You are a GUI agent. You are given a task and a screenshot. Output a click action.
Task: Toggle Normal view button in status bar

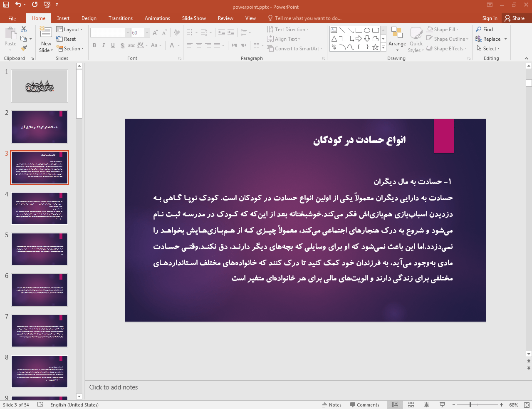(395, 405)
